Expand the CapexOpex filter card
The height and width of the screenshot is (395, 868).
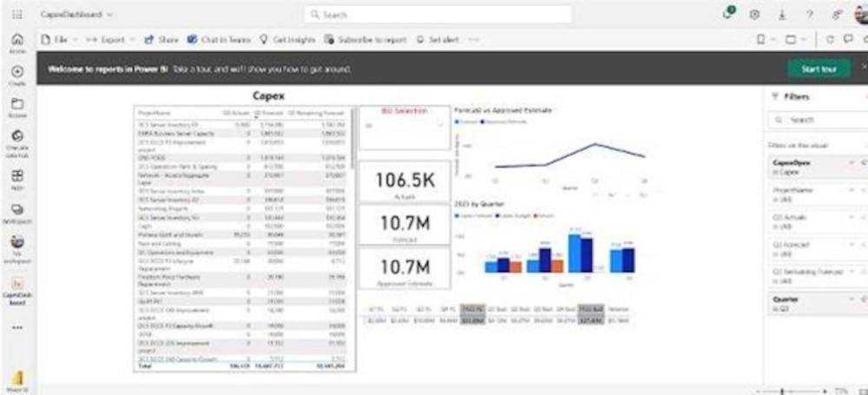(852, 162)
